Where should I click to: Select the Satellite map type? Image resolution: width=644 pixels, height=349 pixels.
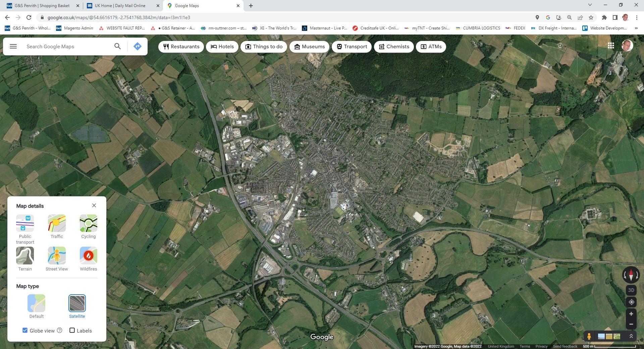[77, 306]
